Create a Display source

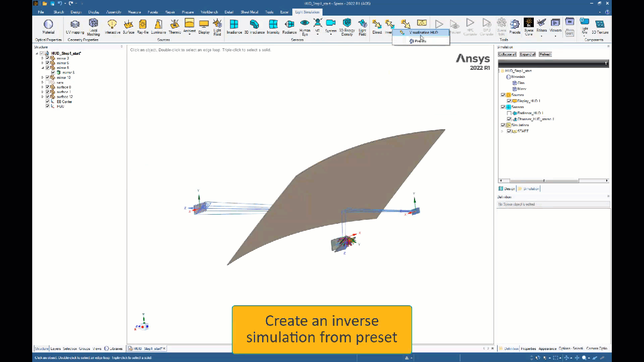204,27
